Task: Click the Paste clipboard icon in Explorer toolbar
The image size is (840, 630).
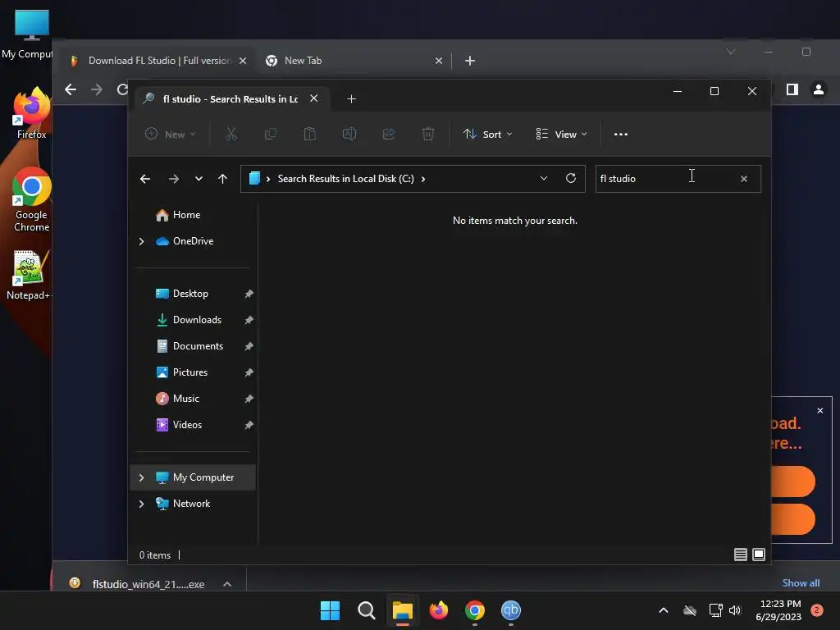Action: click(x=309, y=134)
